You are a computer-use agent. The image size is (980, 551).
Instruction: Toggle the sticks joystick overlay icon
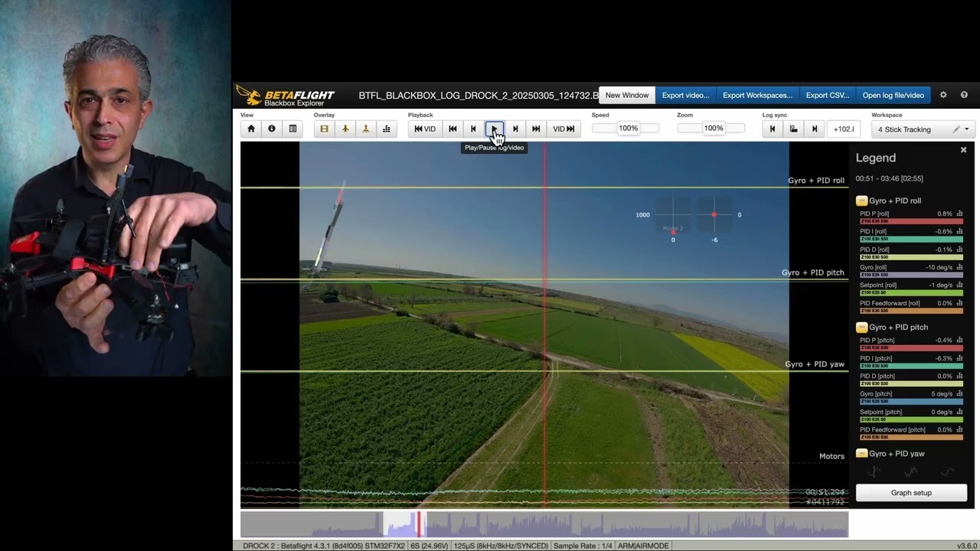(366, 129)
